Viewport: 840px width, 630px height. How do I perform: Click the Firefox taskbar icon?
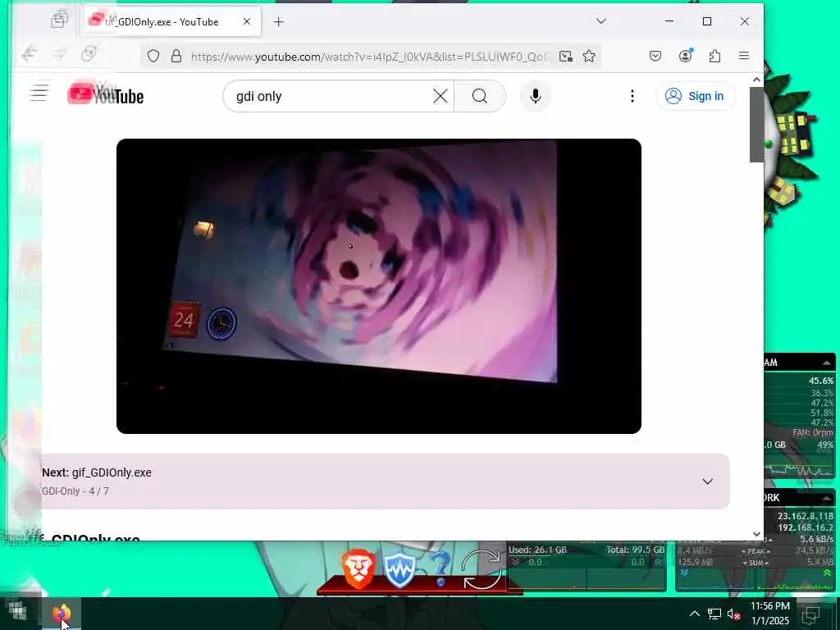pos(62,614)
